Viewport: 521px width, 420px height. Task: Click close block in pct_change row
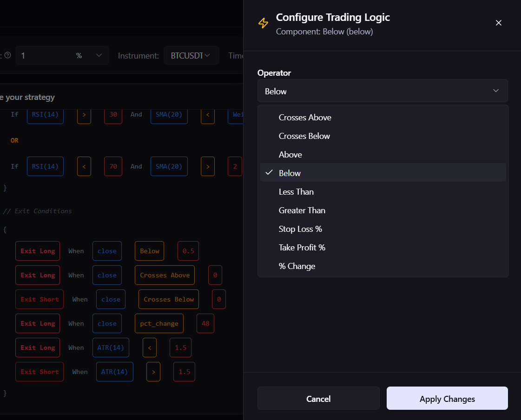pos(107,323)
